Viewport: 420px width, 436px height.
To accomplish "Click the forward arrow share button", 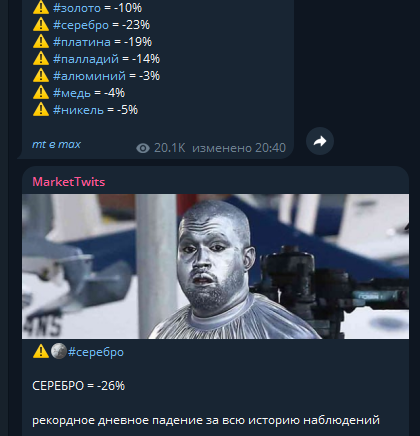I will coord(320,141).
